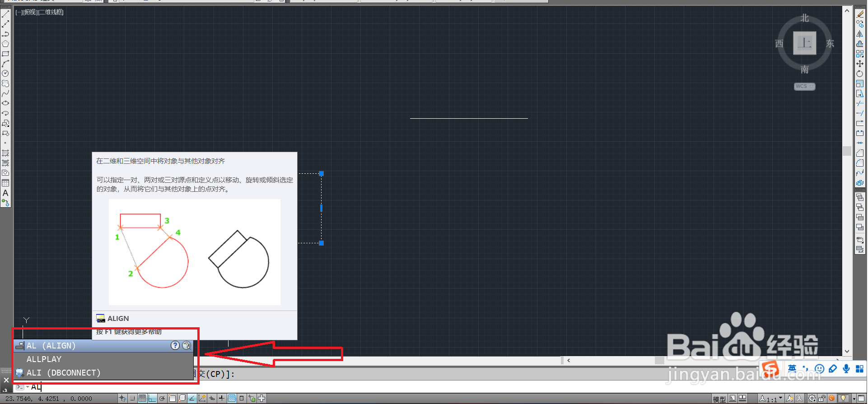The height and width of the screenshot is (404, 868).
Task: Click the Sogou voice input microphone
Action: click(x=846, y=369)
